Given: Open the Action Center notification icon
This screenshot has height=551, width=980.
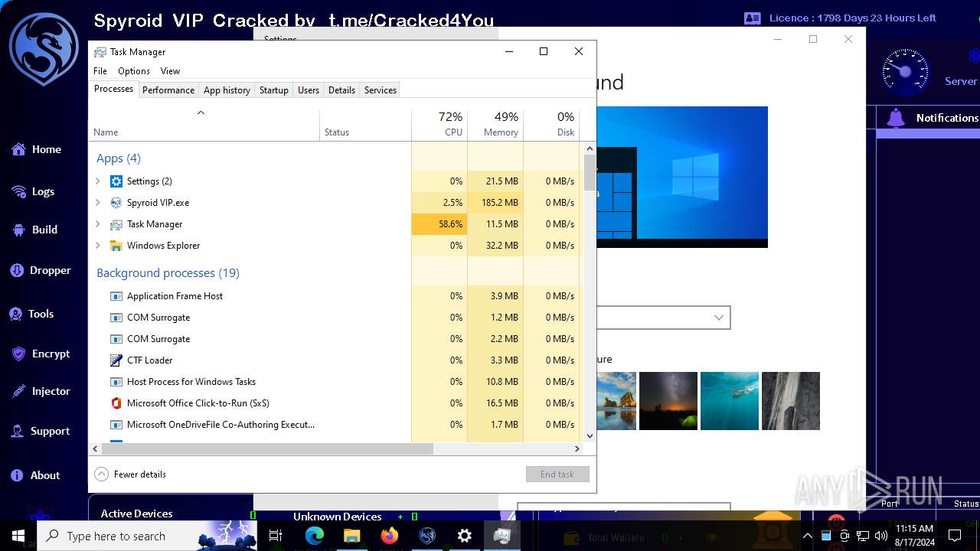Looking at the screenshot, I should [x=954, y=536].
